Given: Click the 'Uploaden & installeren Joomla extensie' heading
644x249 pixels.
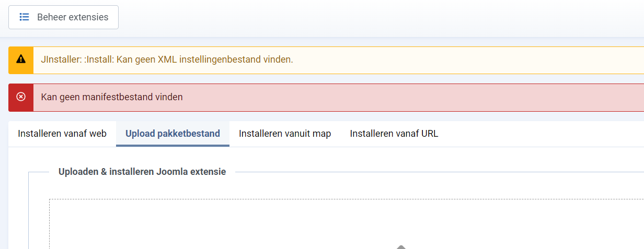Looking at the screenshot, I should (142, 172).
